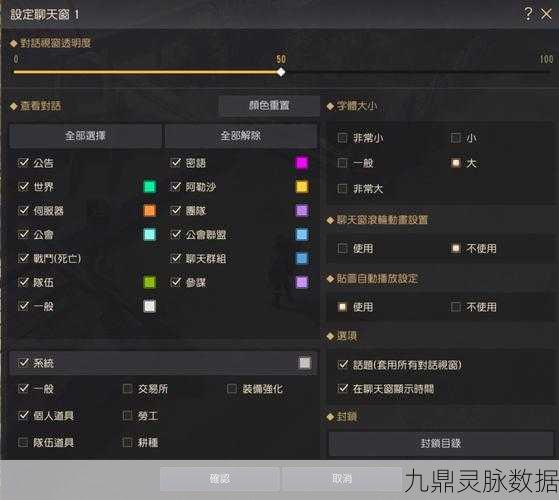Change the 世界 green chat color
The height and width of the screenshot is (500, 559).
[149, 187]
